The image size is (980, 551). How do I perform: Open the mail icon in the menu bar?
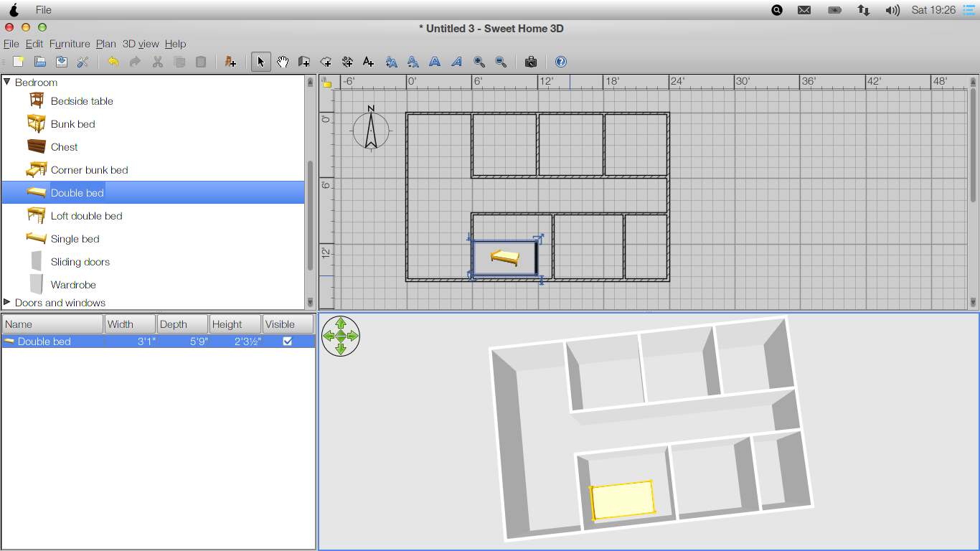tap(804, 10)
